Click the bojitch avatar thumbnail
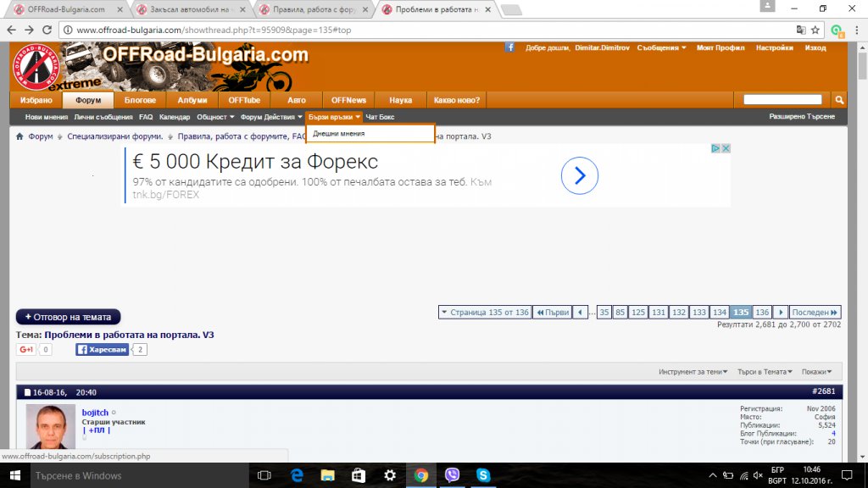 [x=50, y=426]
